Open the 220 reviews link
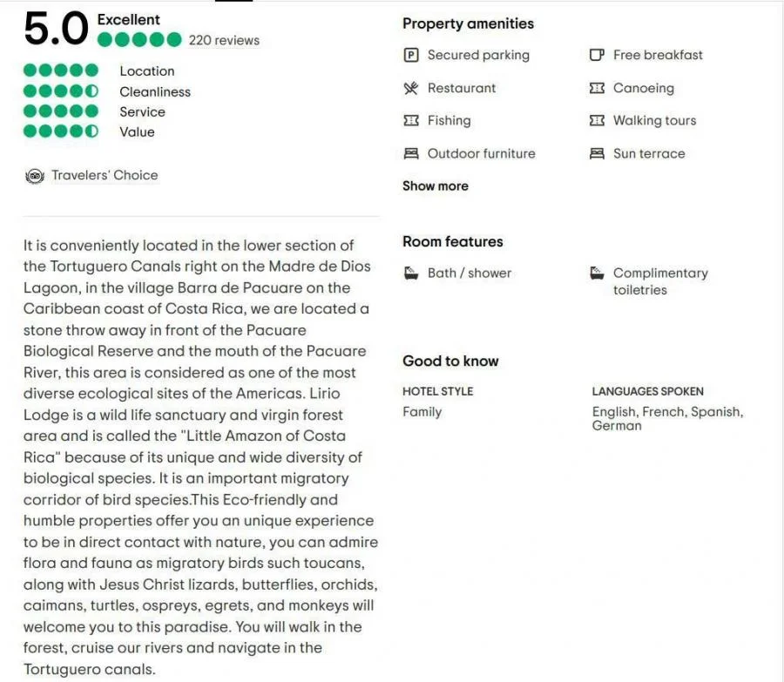Viewport: 784px width, 682px height. point(224,40)
